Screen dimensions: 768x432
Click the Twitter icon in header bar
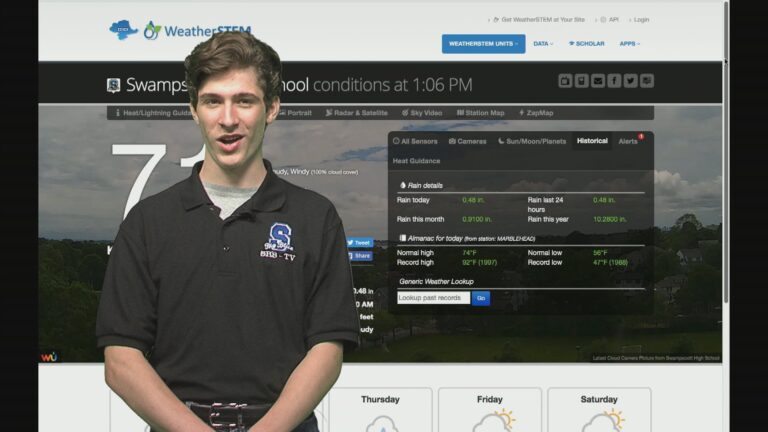pos(630,81)
